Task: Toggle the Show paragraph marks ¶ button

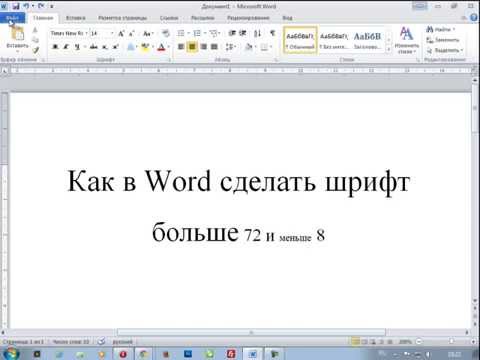Action: 272,33
